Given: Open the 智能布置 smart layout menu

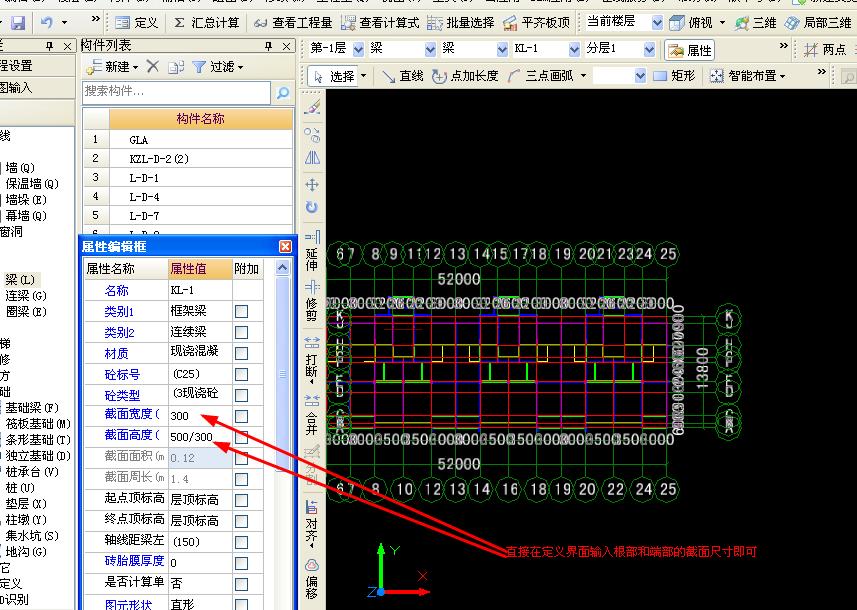Looking at the screenshot, I should 747,76.
